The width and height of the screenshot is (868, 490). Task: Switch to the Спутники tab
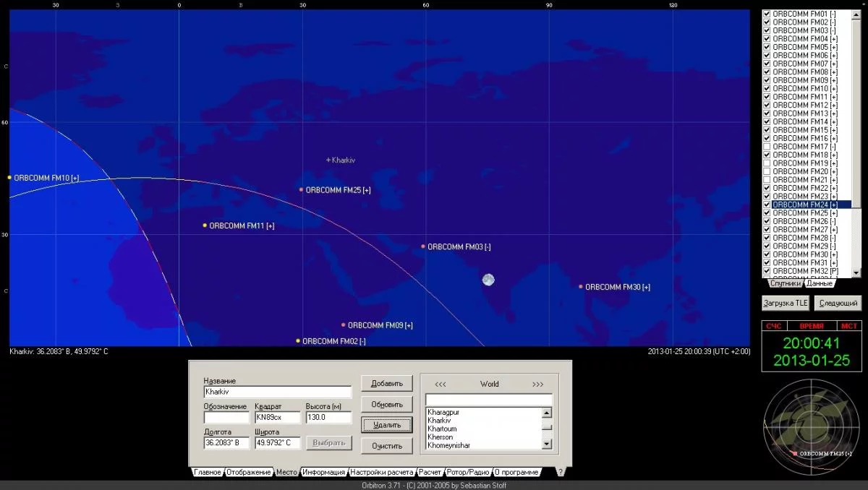pyautogui.click(x=785, y=283)
